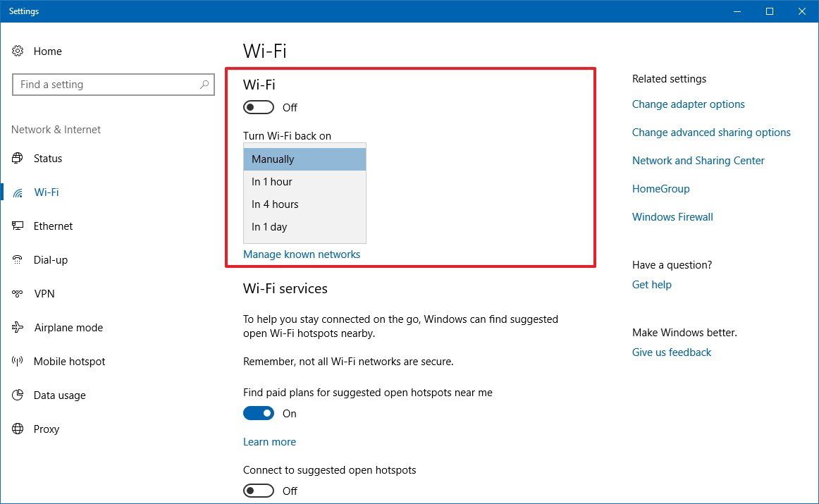This screenshot has height=504, width=819.
Task: Click the Wi-Fi signal icon in sidebar
Action: pyautogui.click(x=17, y=192)
